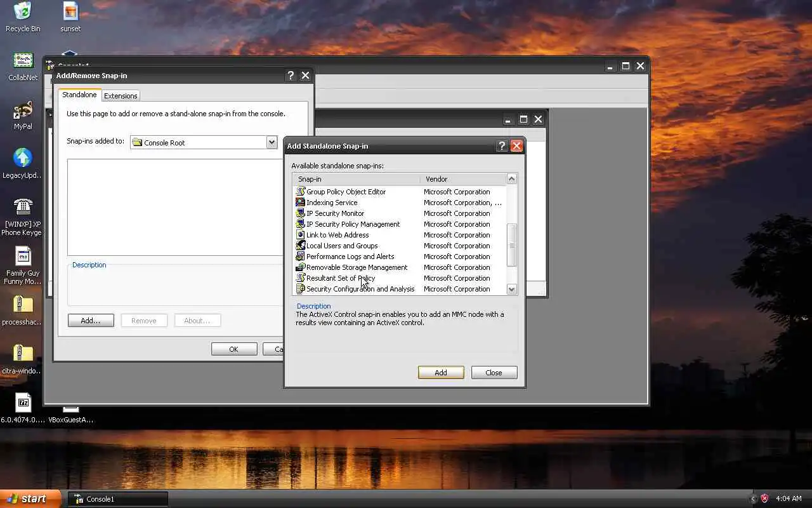Select the Security Configuration and Analysis icon
812x508 pixels.
point(301,289)
